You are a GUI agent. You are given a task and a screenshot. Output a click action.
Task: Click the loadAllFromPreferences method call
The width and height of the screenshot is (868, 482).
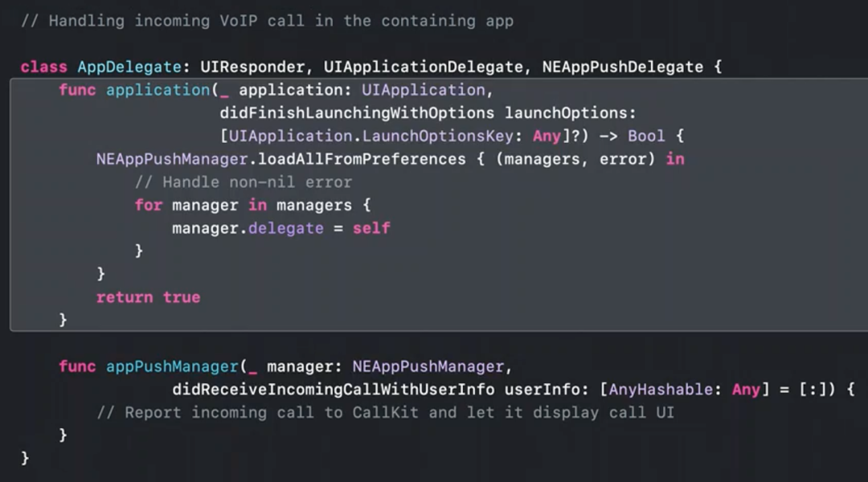click(x=366, y=159)
